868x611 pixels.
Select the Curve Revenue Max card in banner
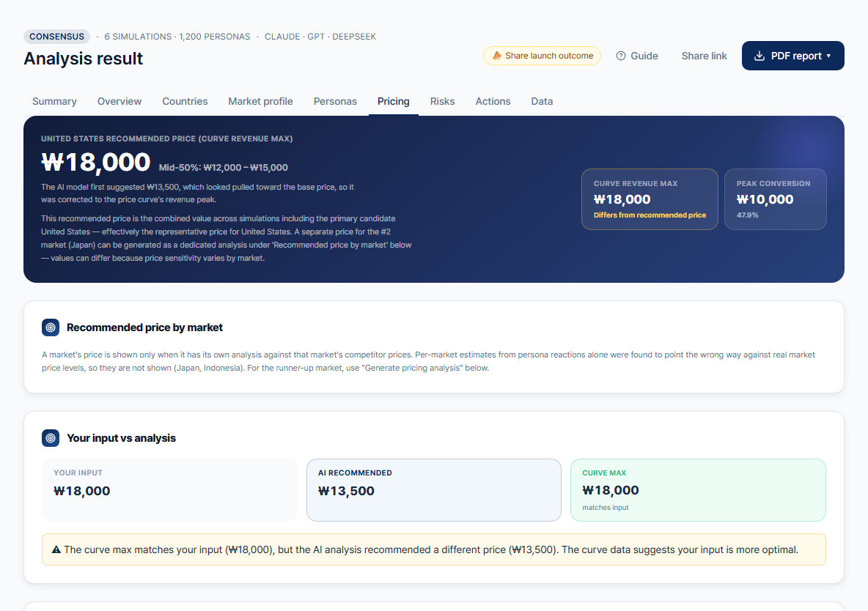click(650, 199)
